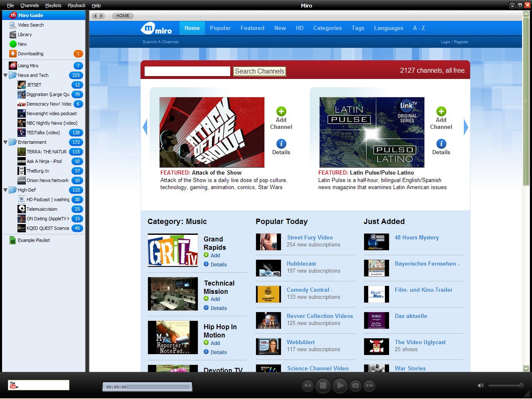
Task: Select the Diggnation channel
Action: (44, 94)
